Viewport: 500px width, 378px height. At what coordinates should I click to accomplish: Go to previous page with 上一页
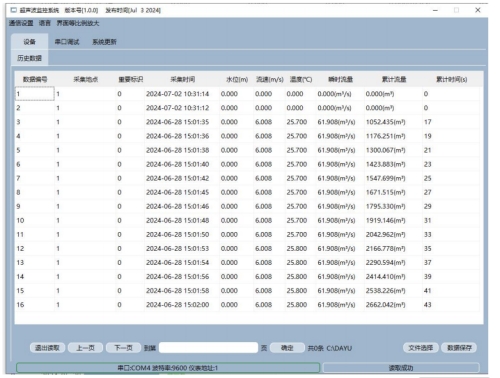click(85, 348)
